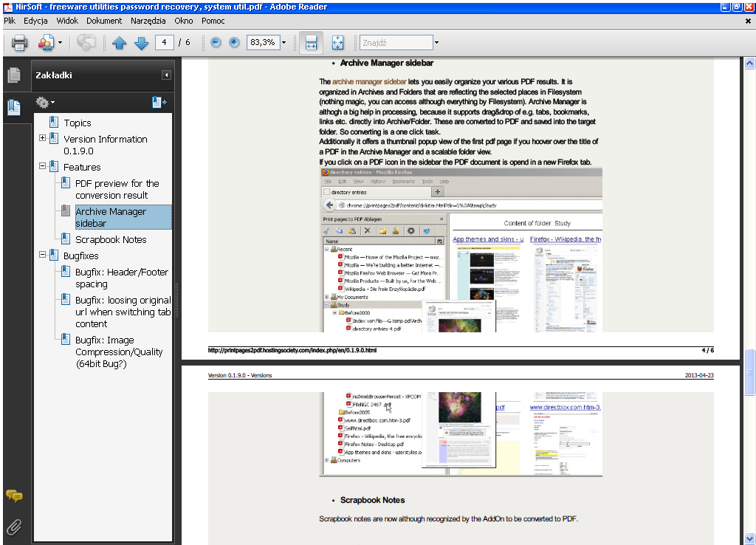Open the Dokument menu

click(104, 21)
